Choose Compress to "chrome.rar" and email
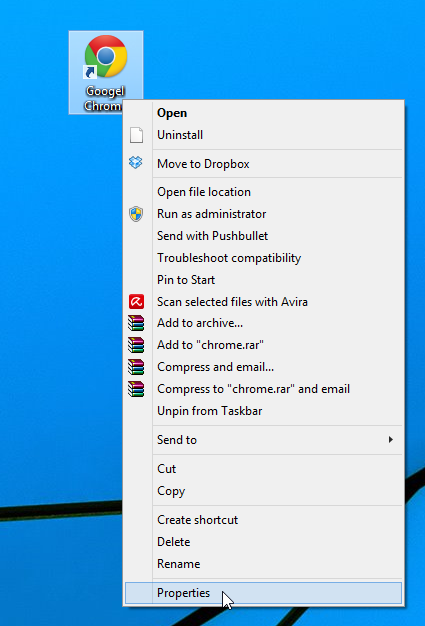This screenshot has height=626, width=425. click(x=263, y=389)
